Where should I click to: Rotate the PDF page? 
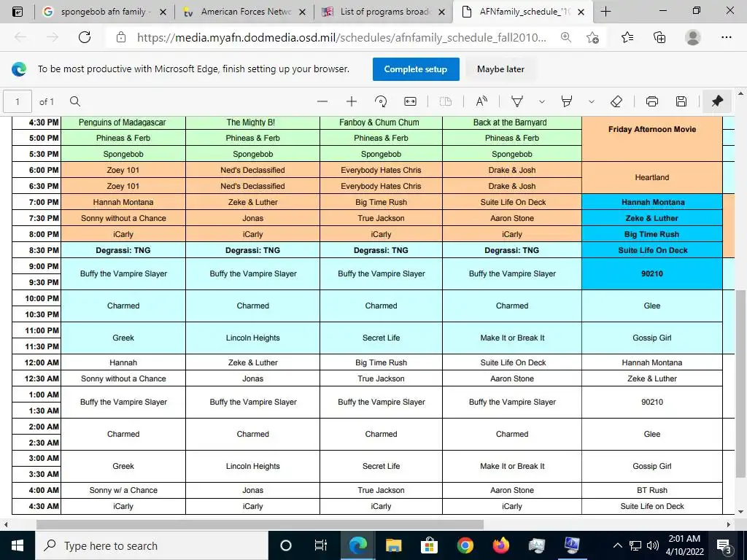(381, 101)
